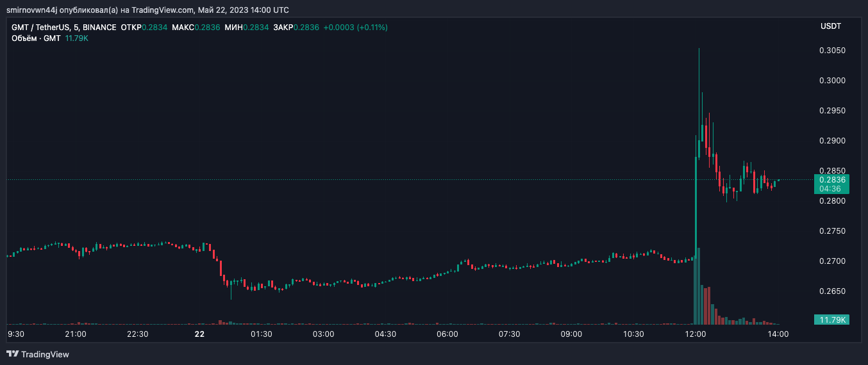Click the green current price tag 0.2836
Screen dimensions: 868x365
tap(831, 180)
